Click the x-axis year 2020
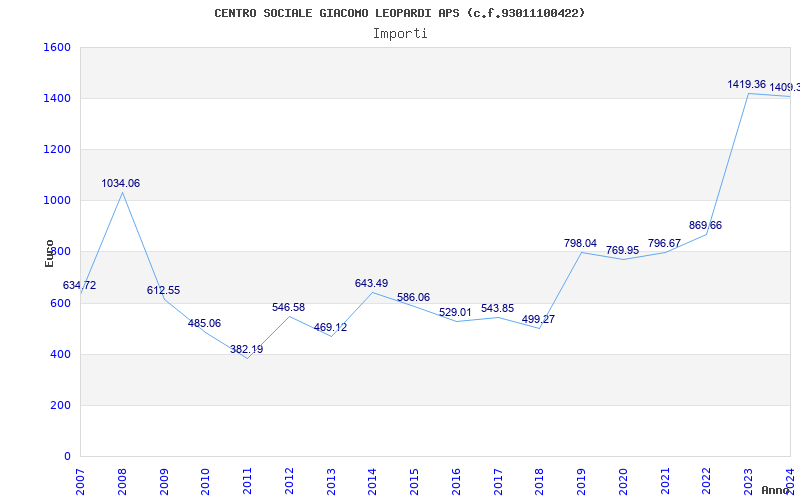800x500 pixels. (x=623, y=482)
